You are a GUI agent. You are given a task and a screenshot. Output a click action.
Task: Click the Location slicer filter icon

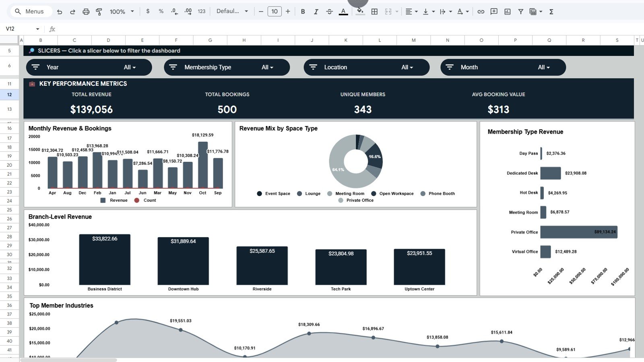coord(313,67)
